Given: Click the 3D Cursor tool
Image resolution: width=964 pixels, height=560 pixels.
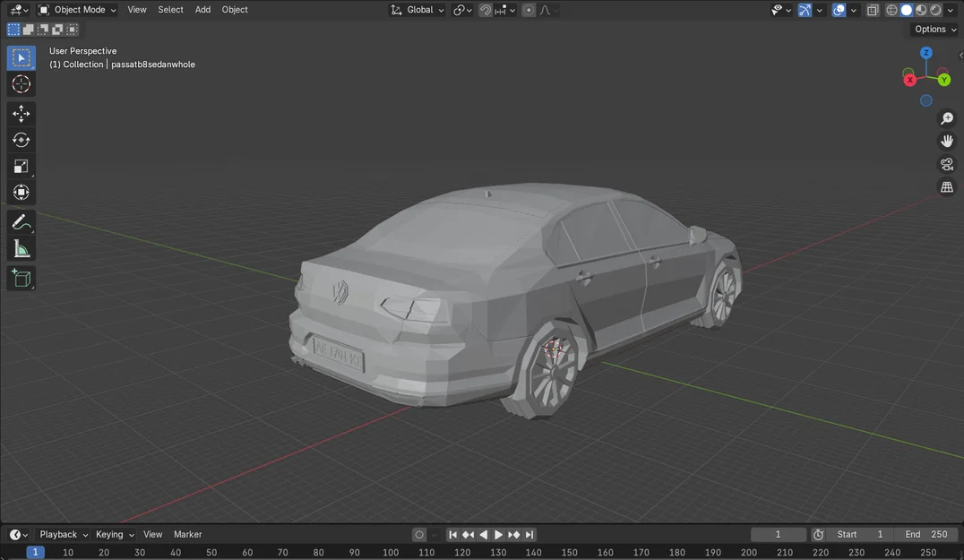Looking at the screenshot, I should [21, 84].
